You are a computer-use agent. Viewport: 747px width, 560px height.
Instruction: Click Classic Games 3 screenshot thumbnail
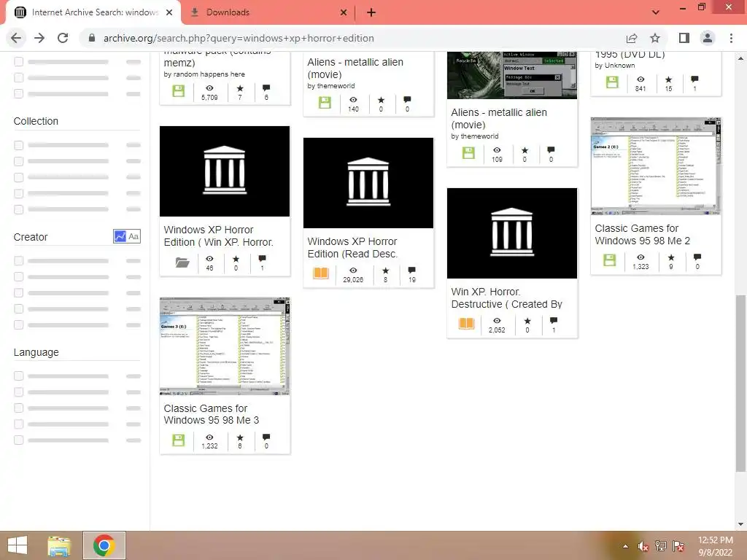[225, 346]
